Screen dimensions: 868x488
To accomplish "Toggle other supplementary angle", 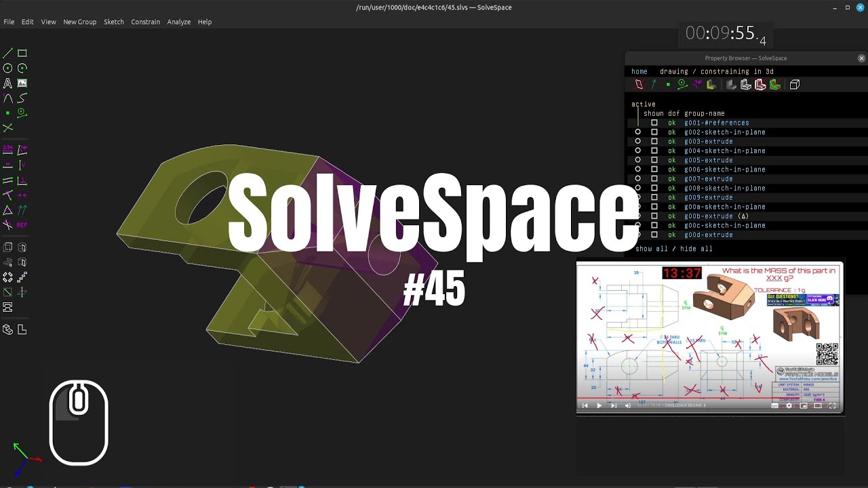I will coord(7,225).
